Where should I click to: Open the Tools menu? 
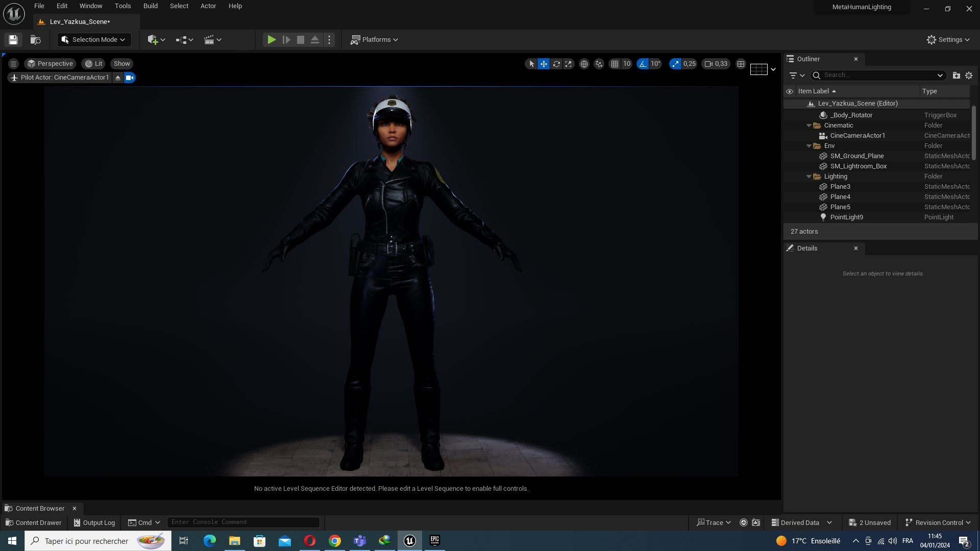point(122,6)
